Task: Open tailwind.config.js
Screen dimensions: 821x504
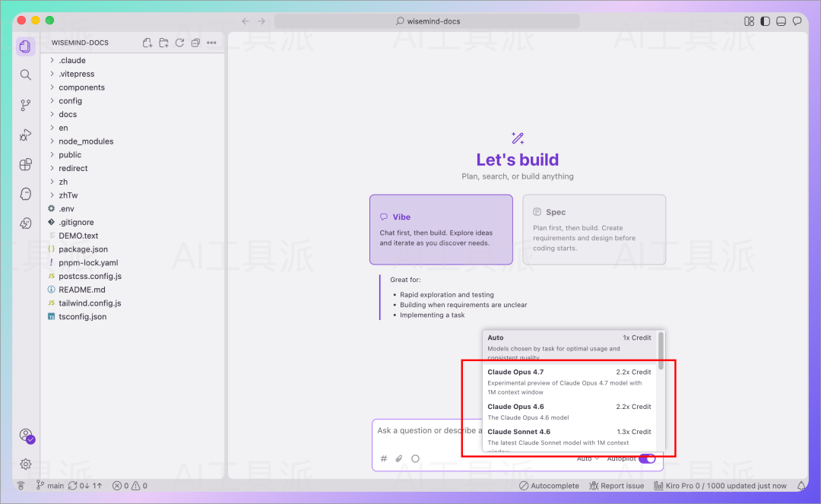Action: [x=133, y=303]
